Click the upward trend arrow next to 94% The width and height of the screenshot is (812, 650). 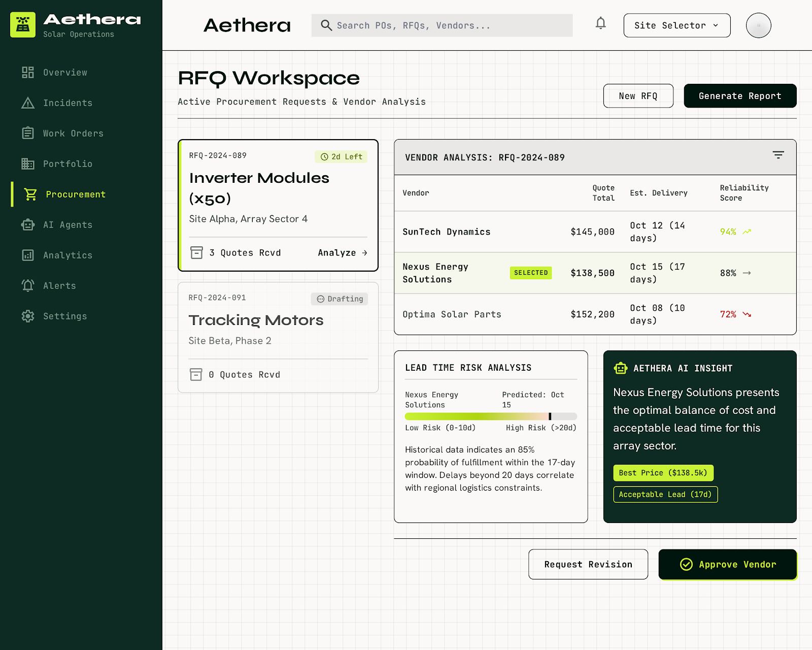pos(747,232)
